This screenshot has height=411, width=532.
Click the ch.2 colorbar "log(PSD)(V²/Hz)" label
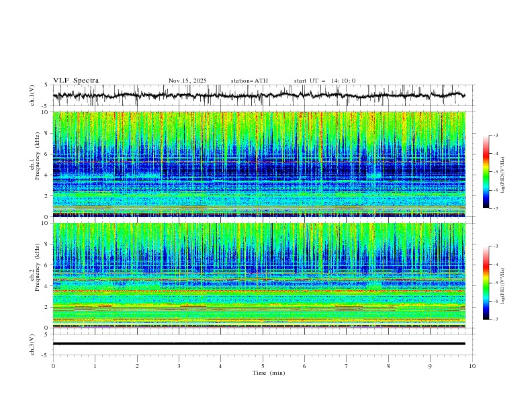tap(502, 286)
